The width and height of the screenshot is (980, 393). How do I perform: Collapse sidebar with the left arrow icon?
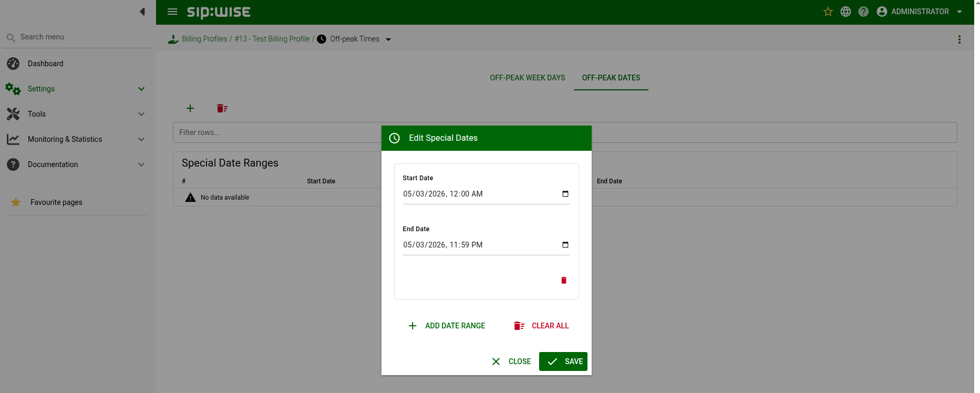pyautogui.click(x=142, y=12)
